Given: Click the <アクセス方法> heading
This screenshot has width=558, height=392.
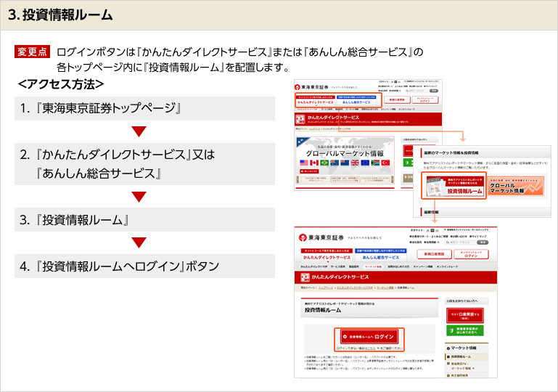Looking at the screenshot, I should click(61, 84).
